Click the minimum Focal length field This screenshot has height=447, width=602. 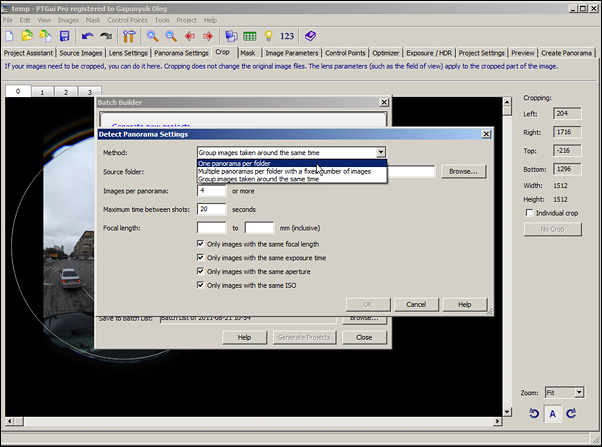[212, 227]
